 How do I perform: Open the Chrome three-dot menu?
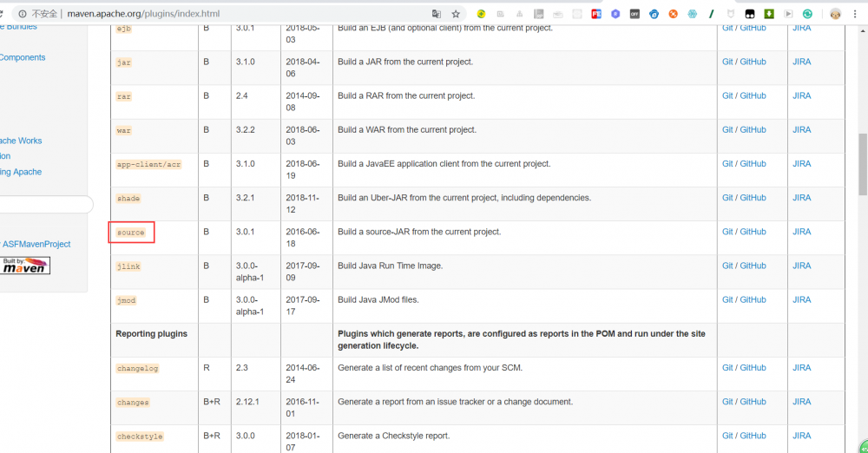click(855, 14)
